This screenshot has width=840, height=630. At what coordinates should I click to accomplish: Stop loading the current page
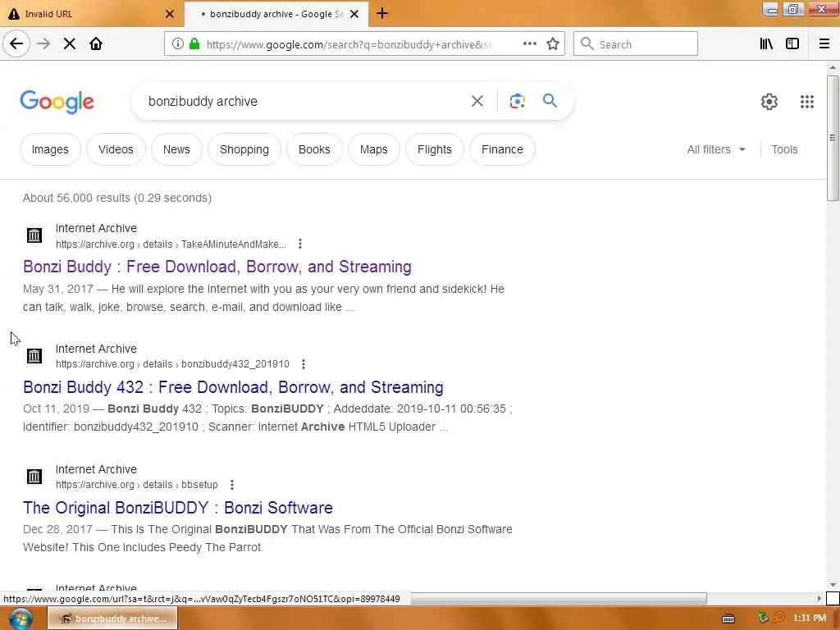(70, 44)
